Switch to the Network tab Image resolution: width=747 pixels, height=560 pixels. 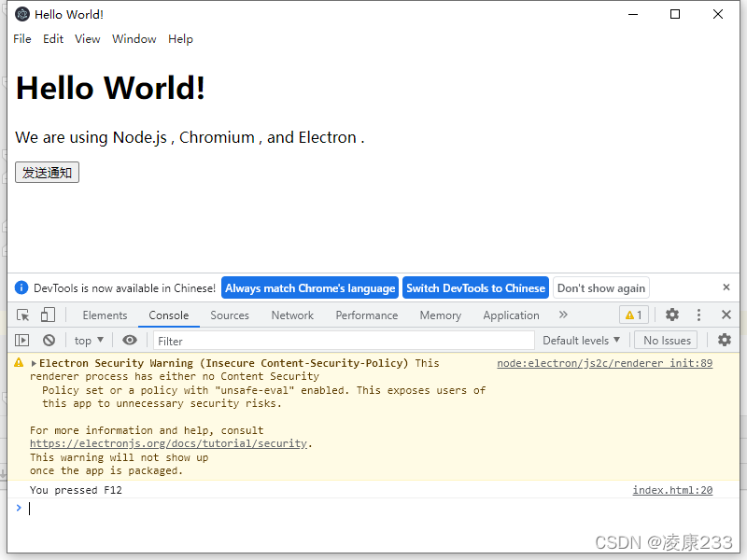click(292, 315)
